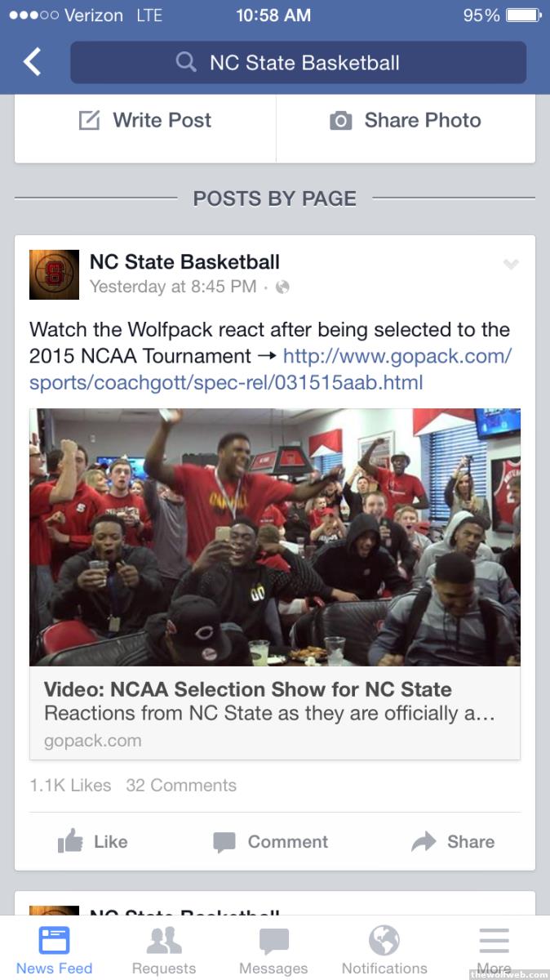Tap the thumbs-up Like icon
550x980 pixels.
tap(70, 841)
